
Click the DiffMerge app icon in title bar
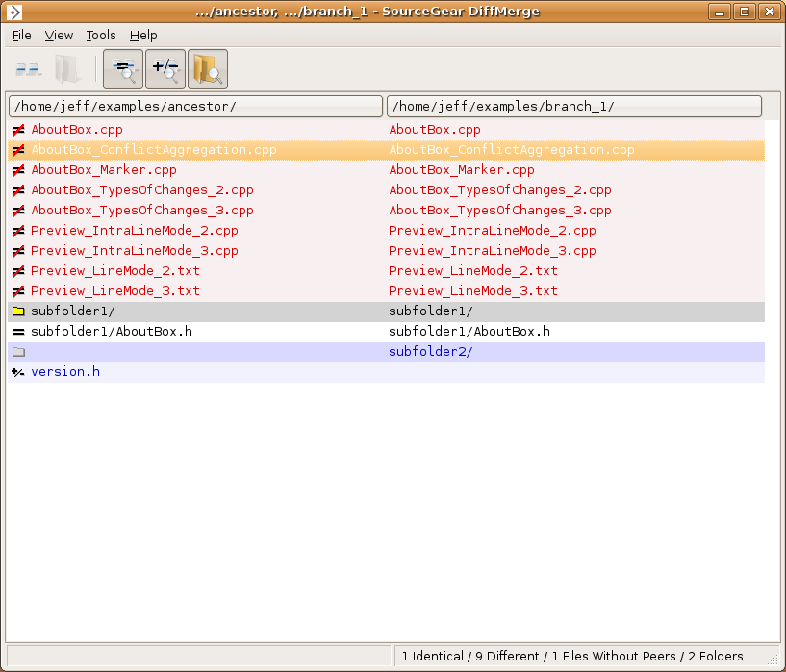pos(14,12)
